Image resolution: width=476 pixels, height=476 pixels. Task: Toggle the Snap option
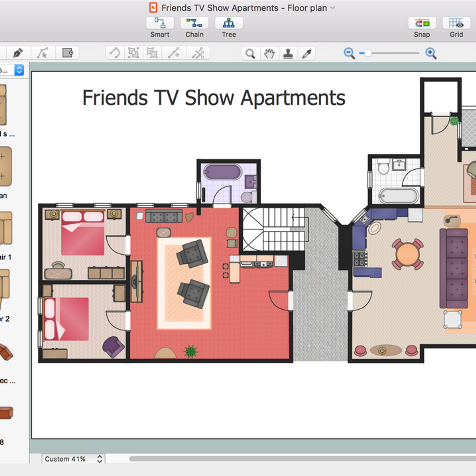coord(422,23)
